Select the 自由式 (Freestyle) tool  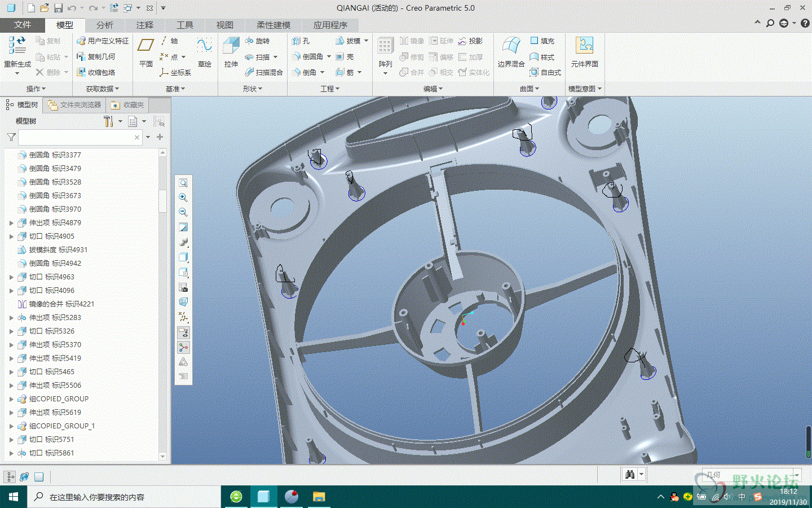coord(545,73)
